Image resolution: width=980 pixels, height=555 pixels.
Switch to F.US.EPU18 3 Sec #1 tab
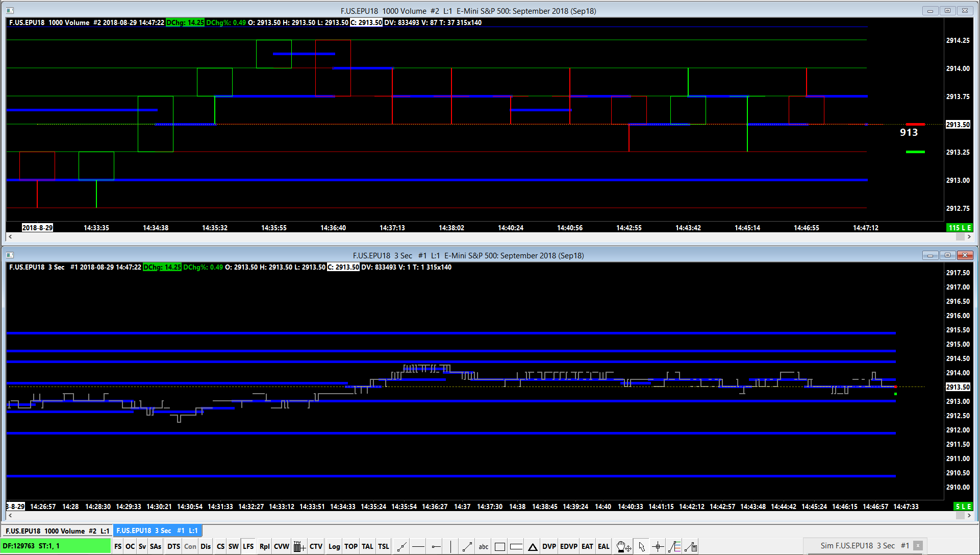[157, 531]
